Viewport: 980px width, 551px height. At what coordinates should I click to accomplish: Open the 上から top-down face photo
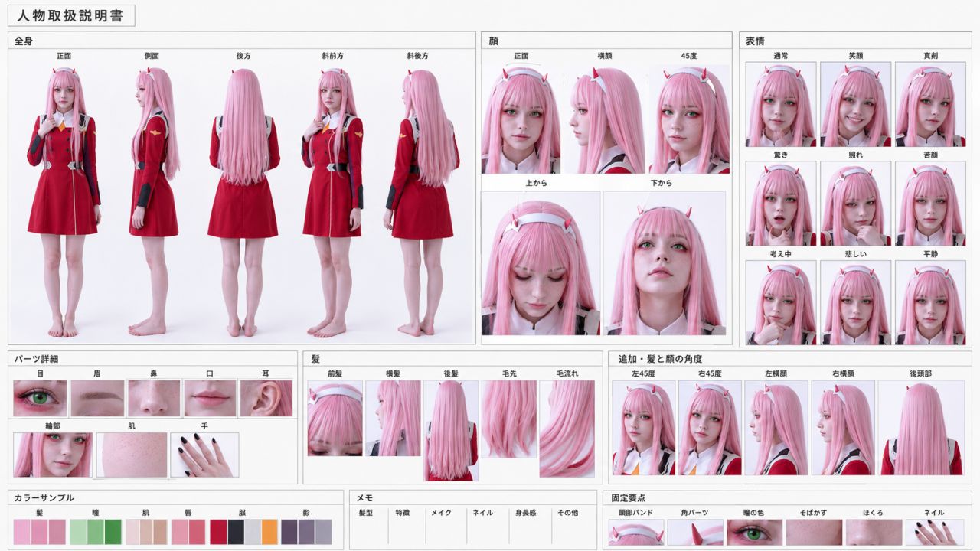541,263
